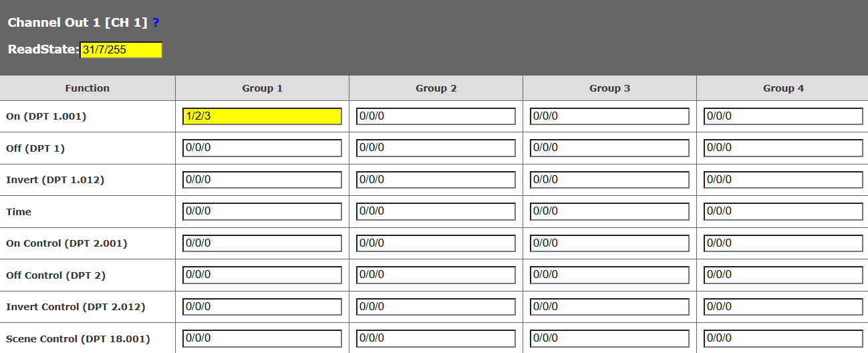Click the On (DPT 1.001) Group 2 field
Screen dimensions: 868x353
pos(436,116)
